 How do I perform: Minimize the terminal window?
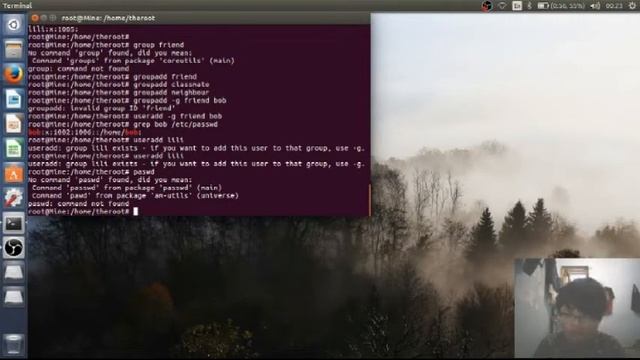tap(44, 18)
